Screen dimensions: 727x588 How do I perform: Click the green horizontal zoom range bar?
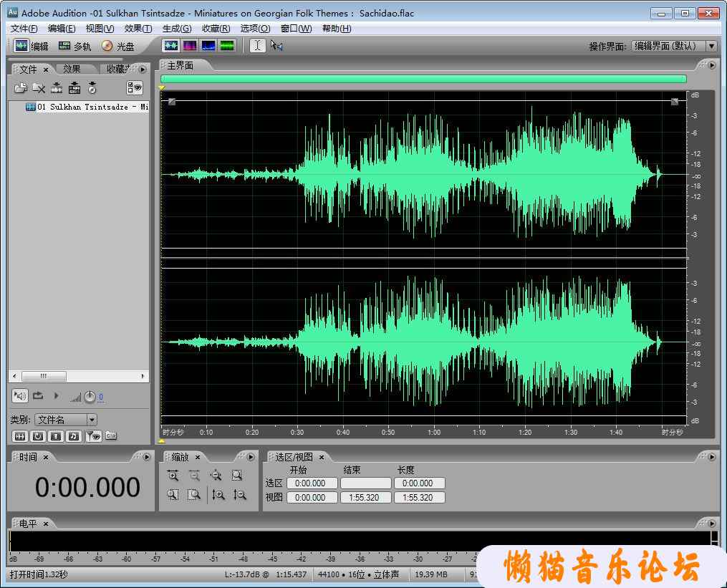click(x=423, y=79)
